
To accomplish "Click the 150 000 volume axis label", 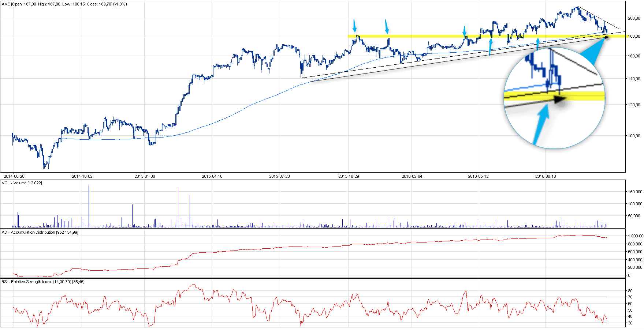I will (x=635, y=192).
